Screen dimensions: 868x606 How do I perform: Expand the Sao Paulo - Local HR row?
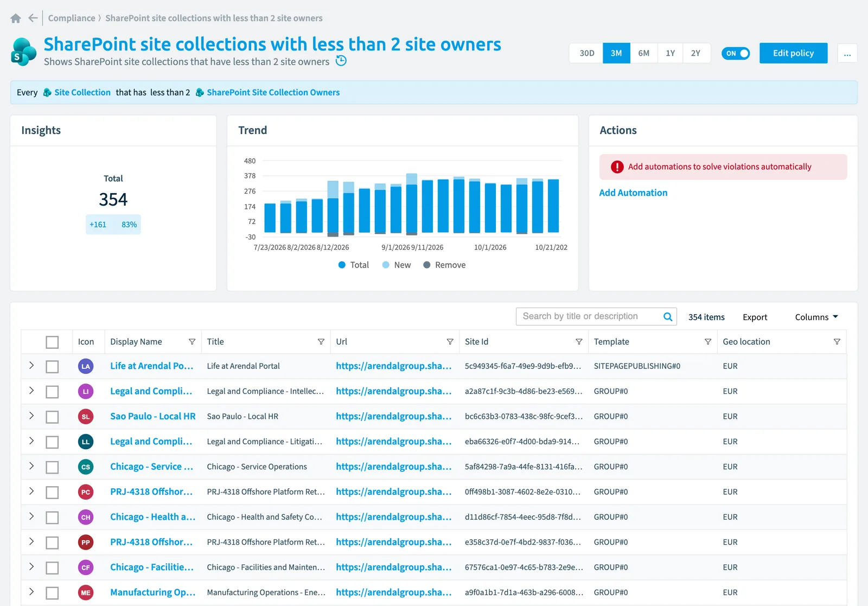31,416
